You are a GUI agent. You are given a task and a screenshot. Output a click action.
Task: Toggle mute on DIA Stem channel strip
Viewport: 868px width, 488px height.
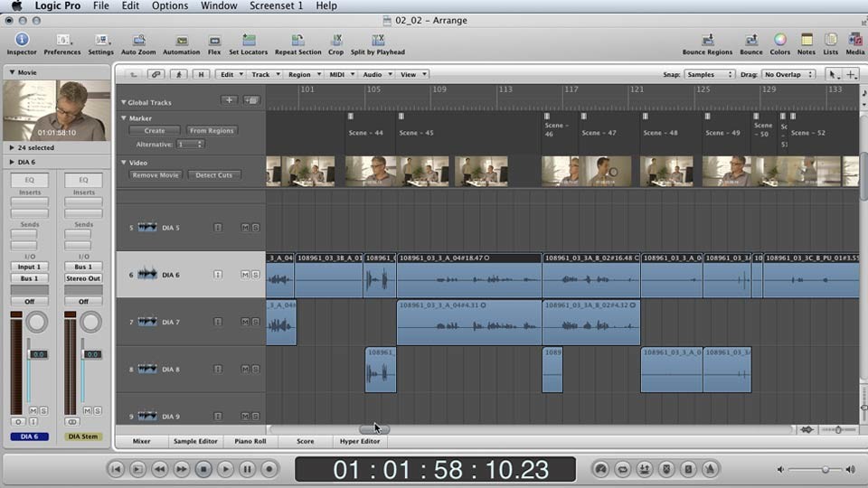pos(87,410)
